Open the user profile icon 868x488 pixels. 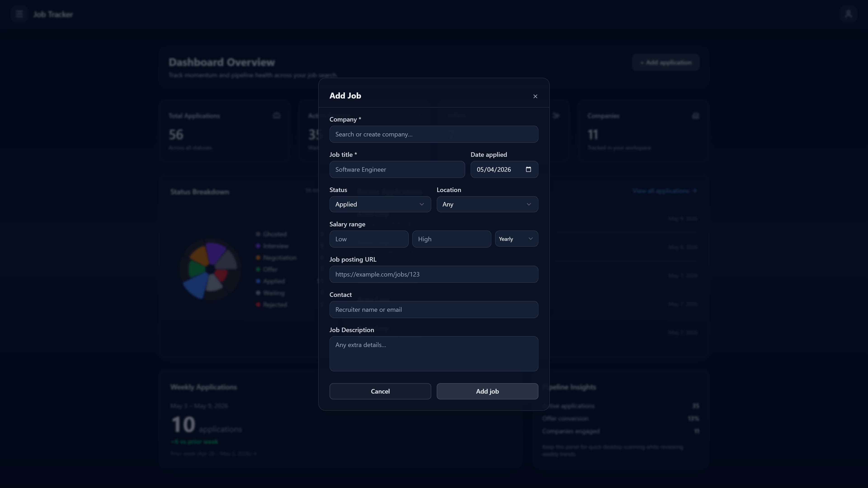(848, 14)
